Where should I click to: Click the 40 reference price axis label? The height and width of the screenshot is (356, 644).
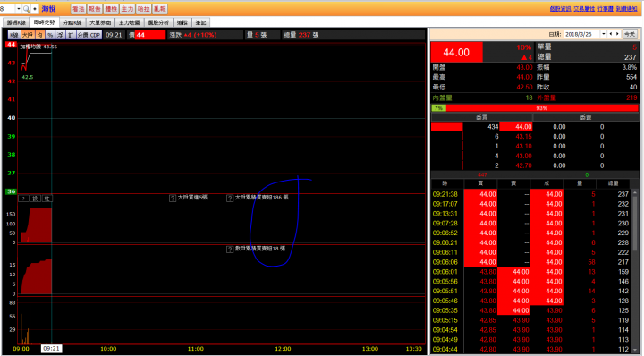11,118
